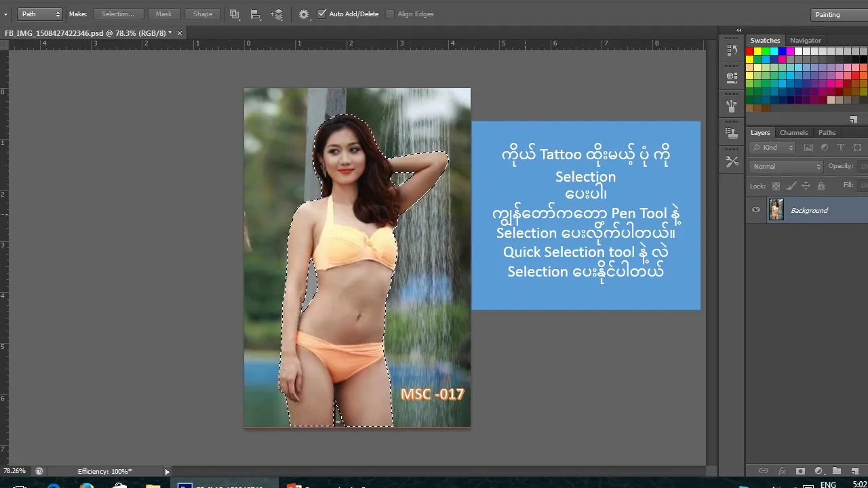The image size is (868, 488).
Task: Open the Painting workspace dropdown
Action: coord(840,14)
